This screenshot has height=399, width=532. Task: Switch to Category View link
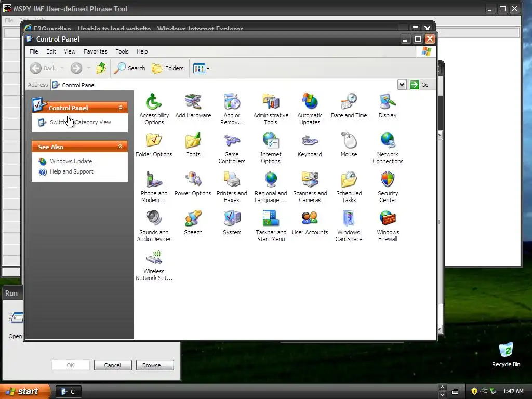coord(80,122)
